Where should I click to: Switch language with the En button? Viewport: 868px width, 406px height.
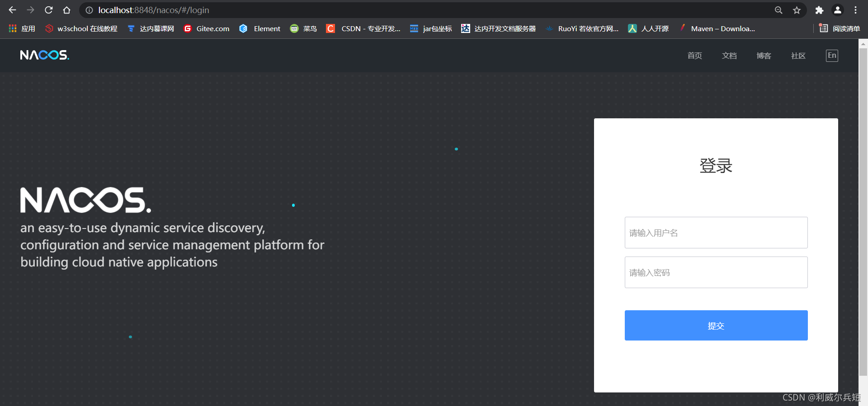(832, 56)
